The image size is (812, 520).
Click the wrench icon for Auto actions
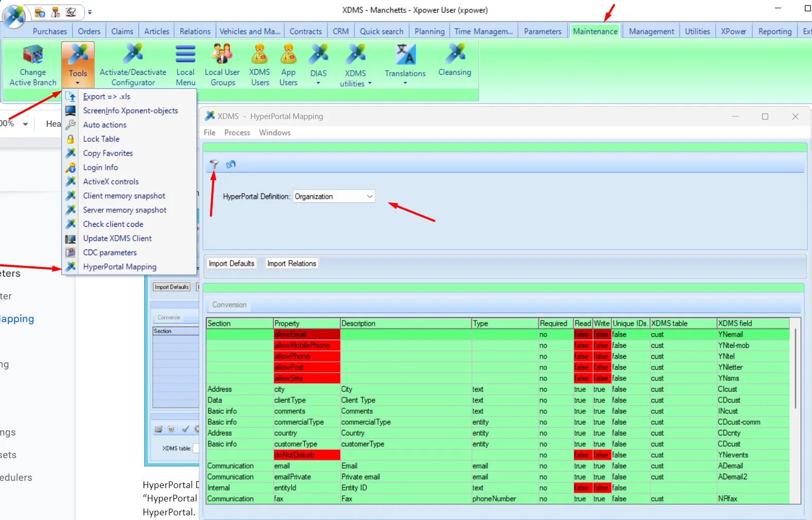click(71, 125)
